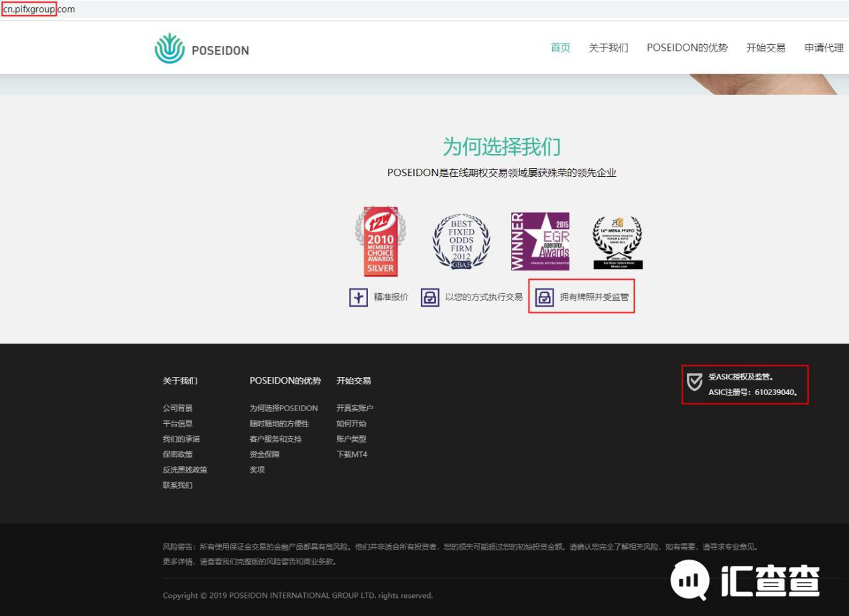Screen dimensions: 849x616
Task: Click the 2010 Members' Choice Silver award badge
Action: [380, 241]
